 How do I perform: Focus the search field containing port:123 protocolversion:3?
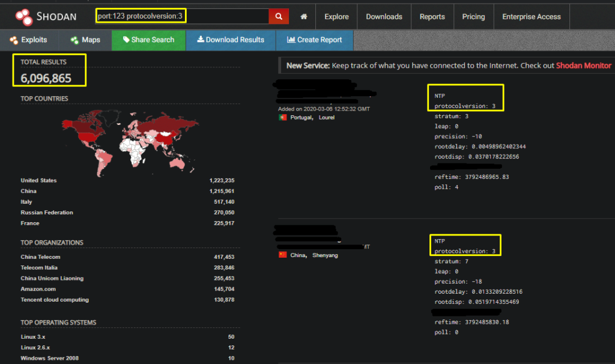[182, 16]
